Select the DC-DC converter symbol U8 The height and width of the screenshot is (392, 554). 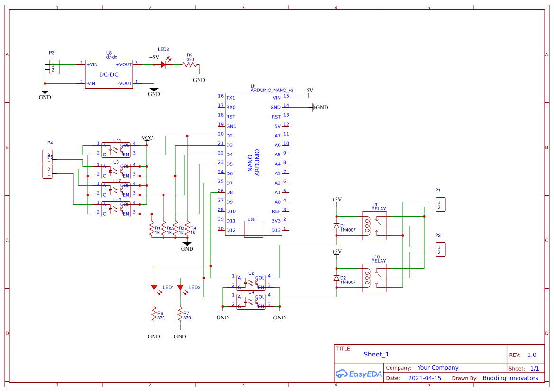pos(108,73)
